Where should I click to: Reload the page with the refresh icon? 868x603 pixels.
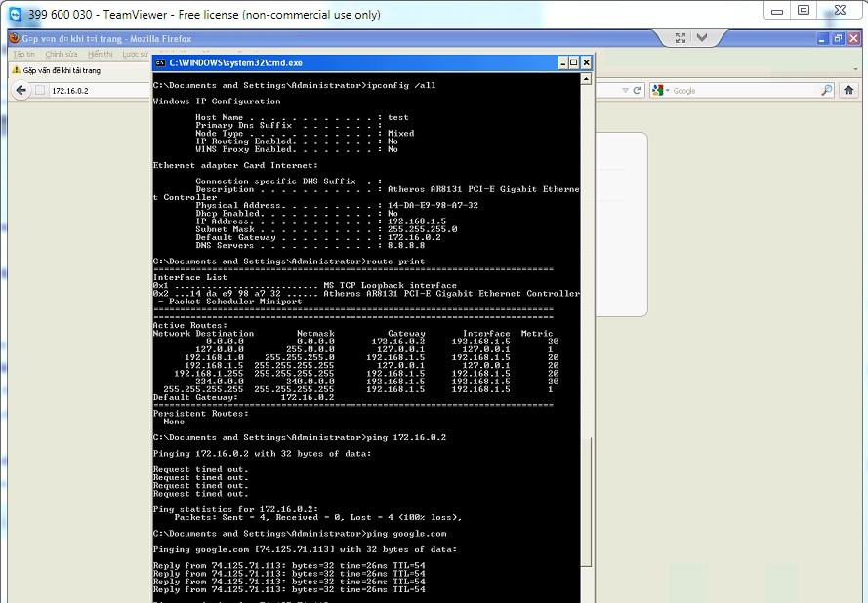coord(637,90)
